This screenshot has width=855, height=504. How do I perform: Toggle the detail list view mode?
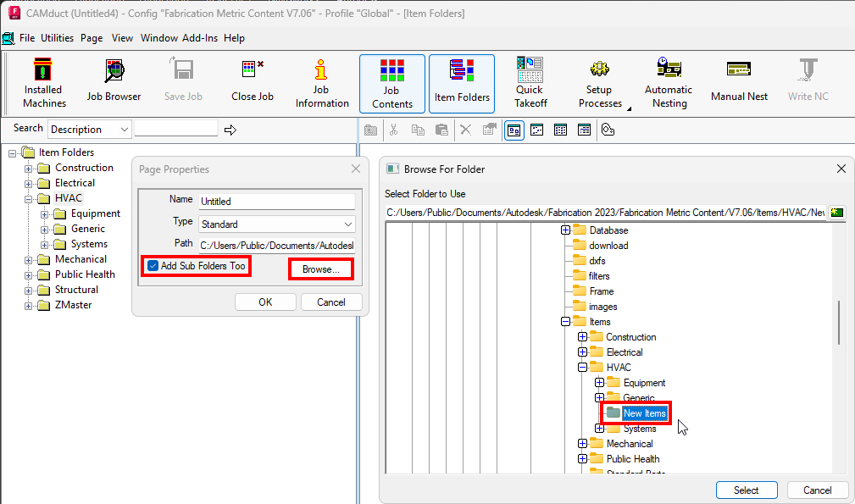583,129
